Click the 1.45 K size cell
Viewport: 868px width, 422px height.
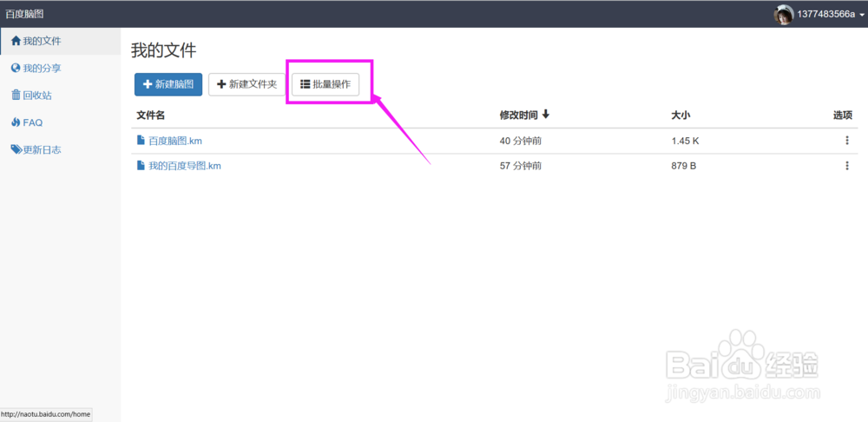pyautogui.click(x=686, y=142)
